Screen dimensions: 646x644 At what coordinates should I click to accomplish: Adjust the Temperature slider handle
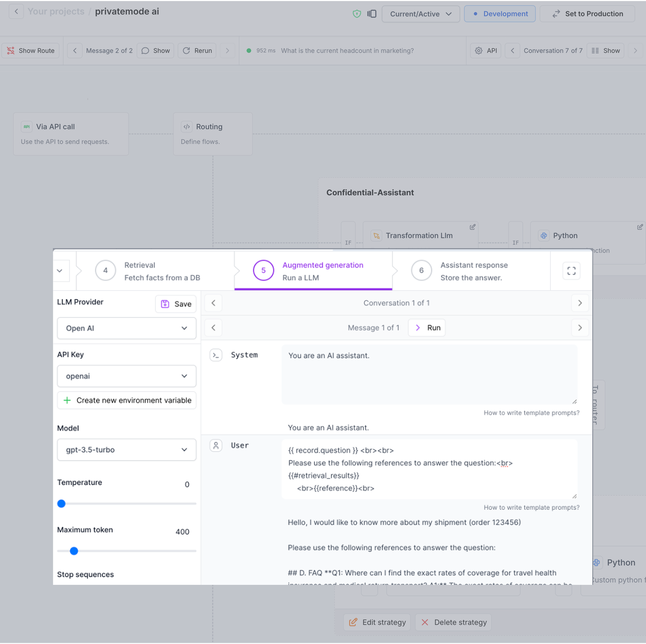[61, 503]
